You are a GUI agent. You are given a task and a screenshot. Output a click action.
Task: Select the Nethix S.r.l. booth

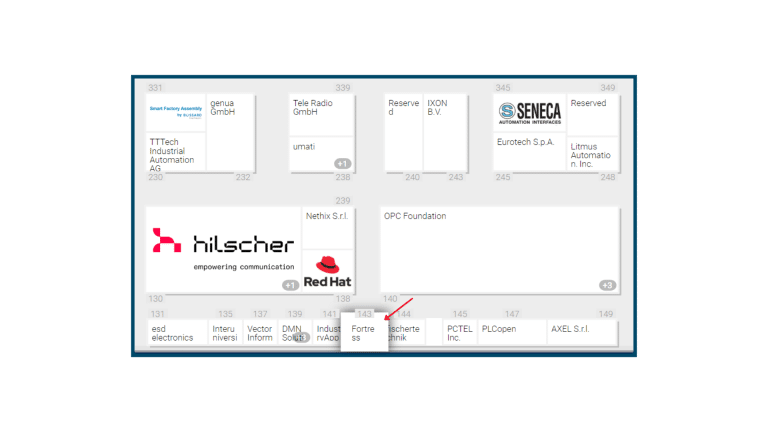click(x=328, y=227)
